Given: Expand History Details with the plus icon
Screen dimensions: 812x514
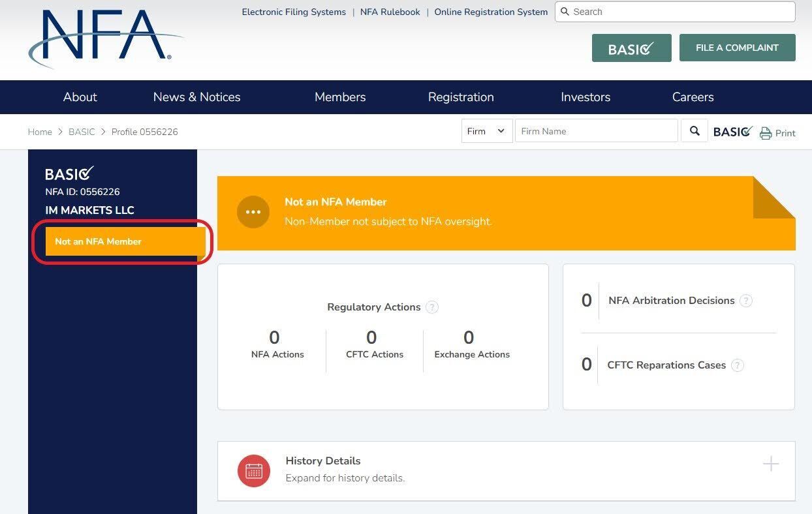Looking at the screenshot, I should click(x=771, y=464).
